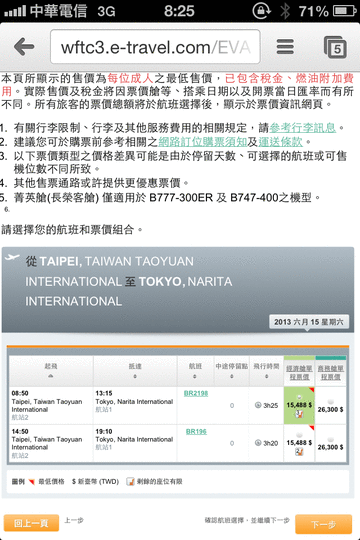
Task: Open flight BR2198 details link
Action: (196, 393)
